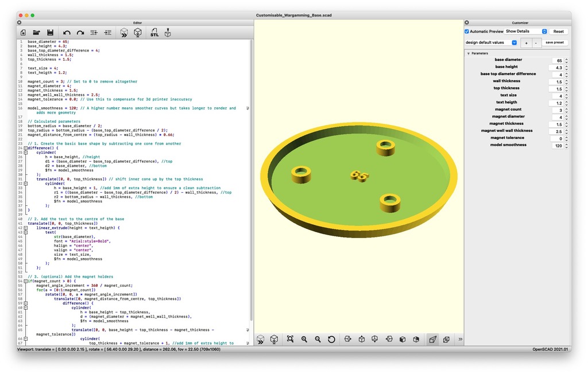Uncheck the Automatic Preview checkbox
588x374 pixels.
click(x=467, y=31)
